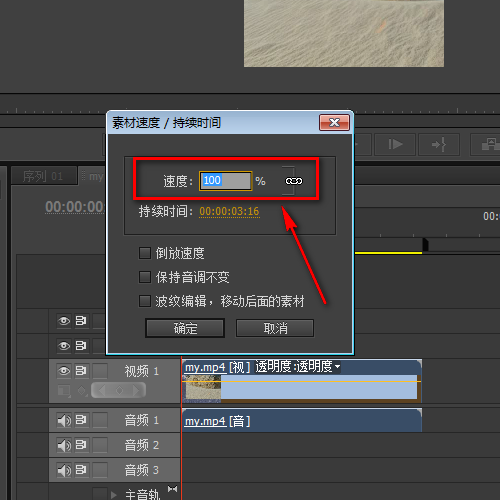Click the desert preview image in monitor
Viewport: 500px width, 500px height.
click(x=344, y=33)
